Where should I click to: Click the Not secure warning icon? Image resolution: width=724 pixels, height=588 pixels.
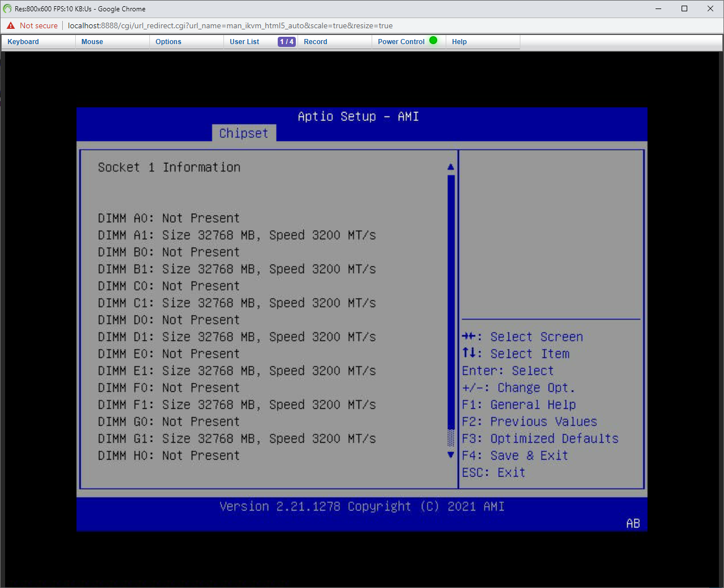point(11,25)
